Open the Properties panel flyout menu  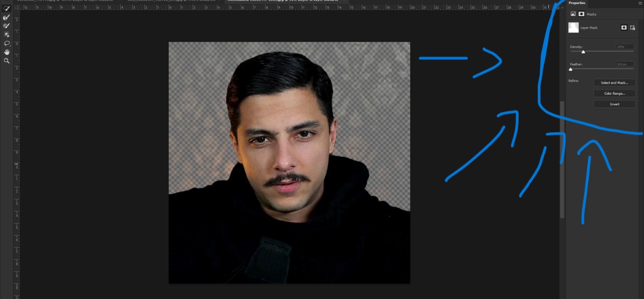639,3
